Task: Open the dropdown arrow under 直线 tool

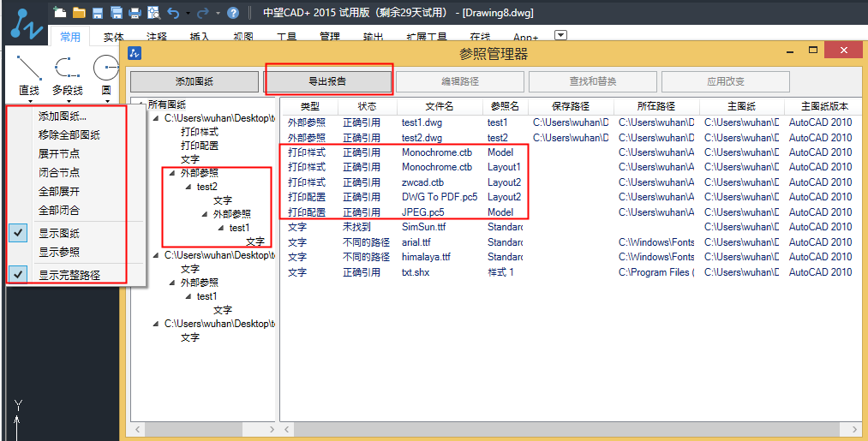Action: pyautogui.click(x=29, y=100)
